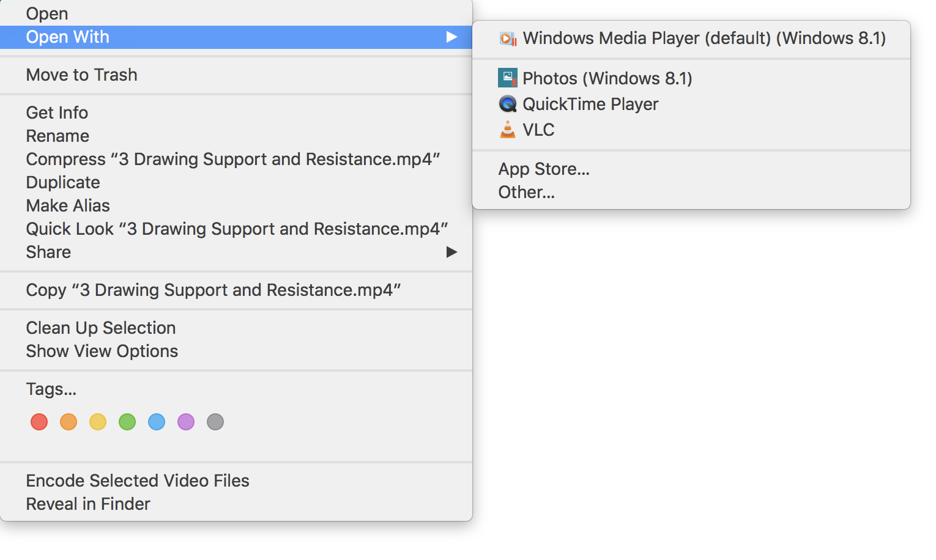The height and width of the screenshot is (560, 936).
Task: Open with Photos (Windows 8.1)
Action: coord(691,78)
